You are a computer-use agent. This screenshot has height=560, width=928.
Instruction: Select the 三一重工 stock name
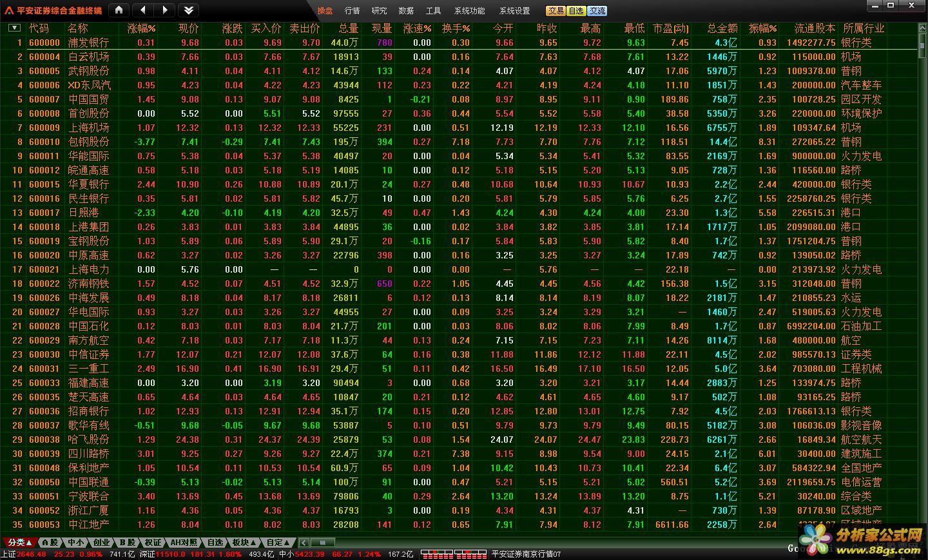pyautogui.click(x=88, y=369)
